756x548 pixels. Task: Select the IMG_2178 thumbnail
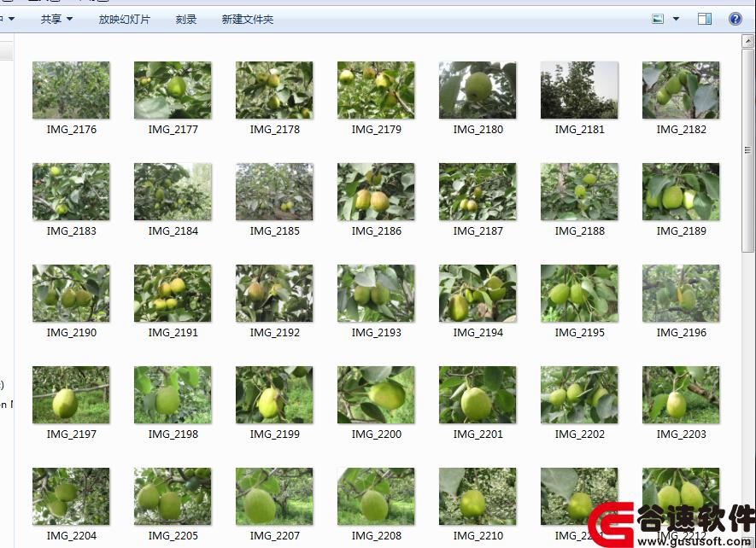pyautogui.click(x=274, y=90)
